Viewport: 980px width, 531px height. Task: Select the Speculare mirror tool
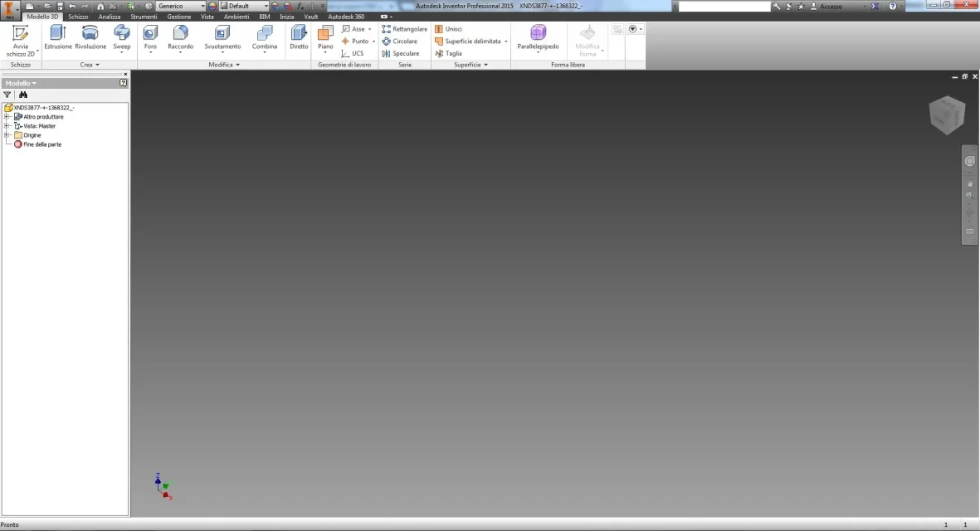(x=405, y=53)
